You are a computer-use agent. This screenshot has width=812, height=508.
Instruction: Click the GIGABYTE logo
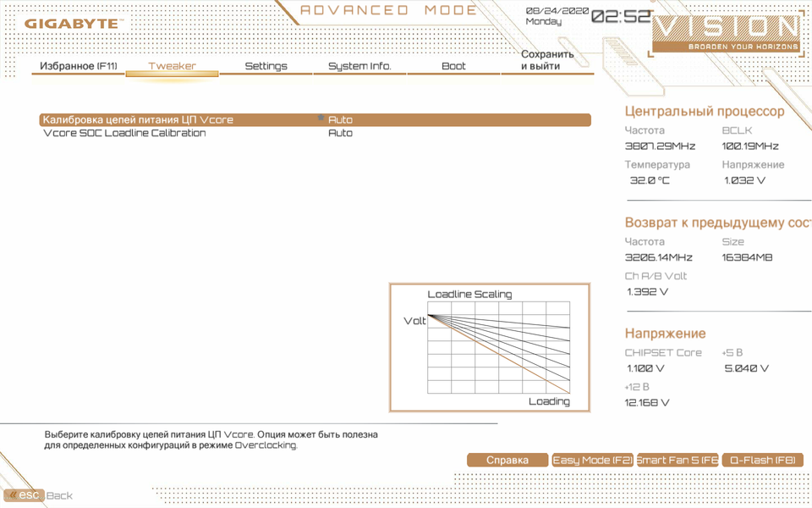pyautogui.click(x=74, y=24)
